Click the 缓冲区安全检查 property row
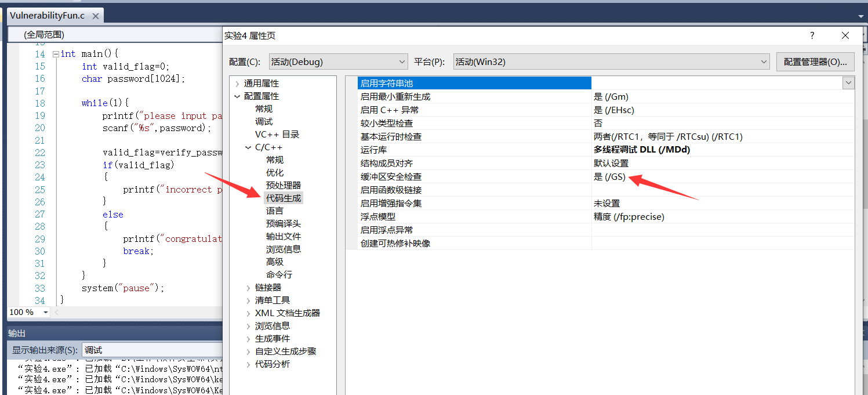This screenshot has width=868, height=395. point(391,177)
